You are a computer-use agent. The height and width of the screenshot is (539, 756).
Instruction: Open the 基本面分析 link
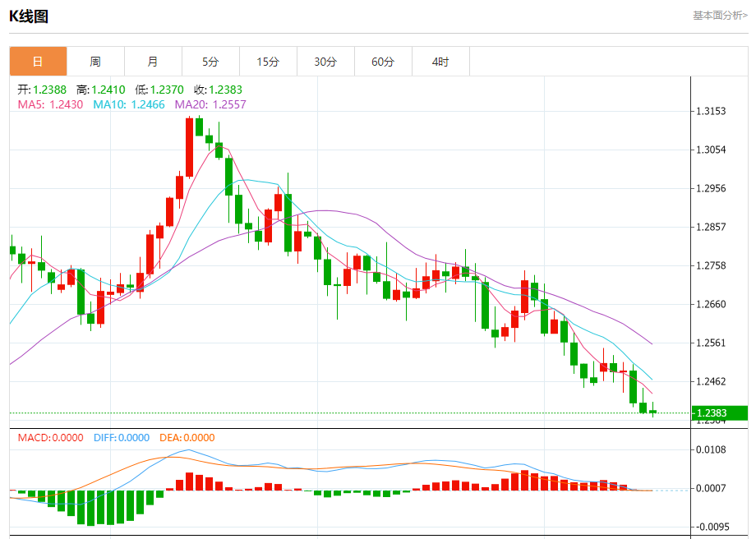(x=721, y=16)
